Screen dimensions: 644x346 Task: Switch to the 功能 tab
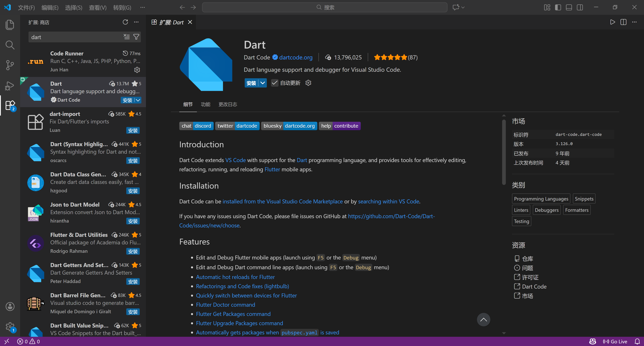[x=205, y=104]
